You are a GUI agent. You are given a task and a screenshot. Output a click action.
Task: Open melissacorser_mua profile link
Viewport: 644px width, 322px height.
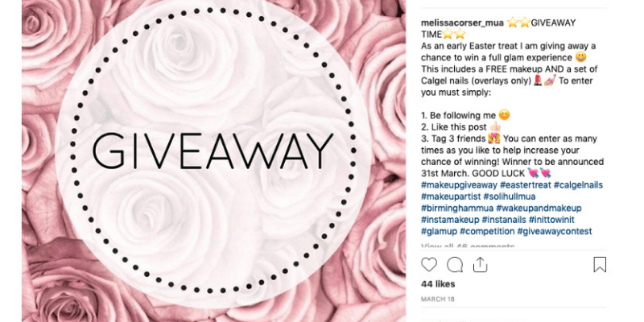pos(462,23)
